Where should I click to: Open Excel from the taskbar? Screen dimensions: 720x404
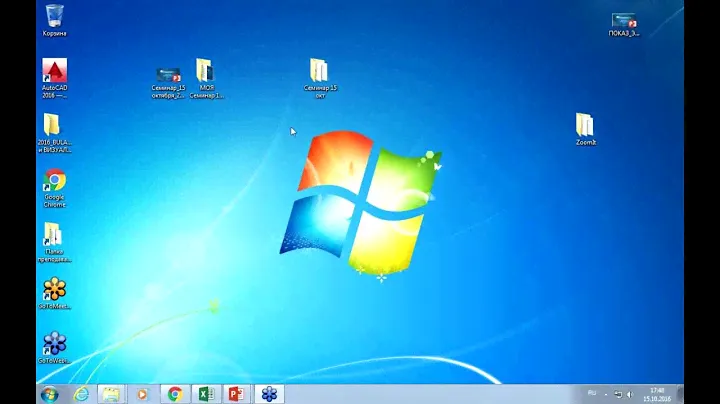coord(206,394)
